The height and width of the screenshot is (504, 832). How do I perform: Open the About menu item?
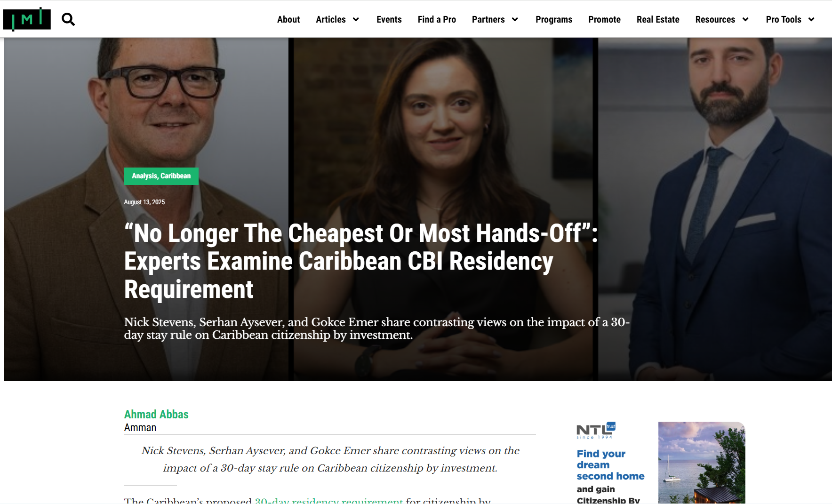[x=288, y=19]
